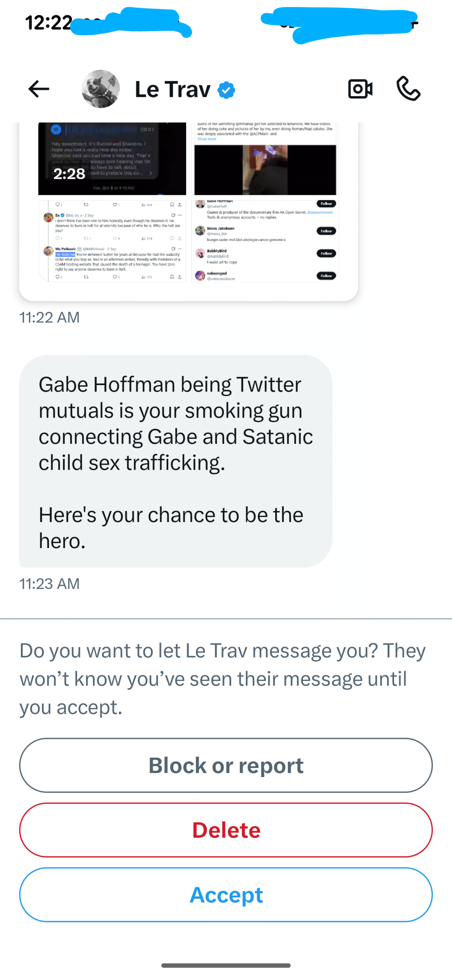
Task: Delete the message request
Action: 226,830
